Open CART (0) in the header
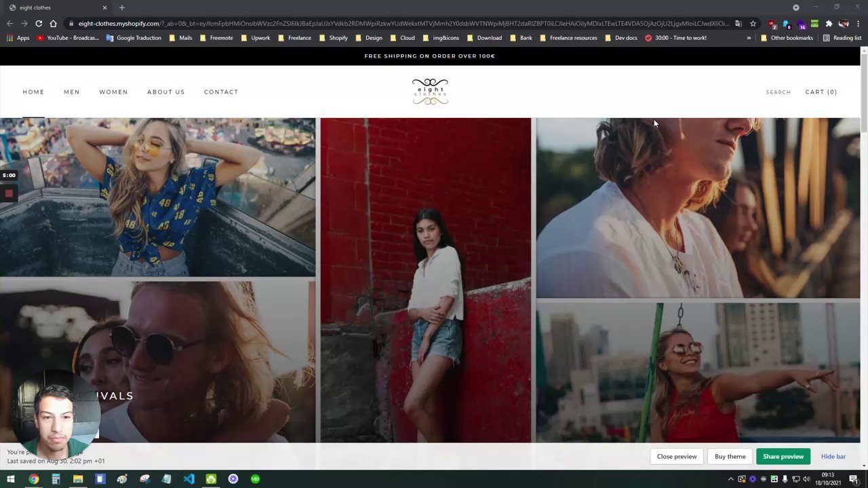This screenshot has height=488, width=868. [821, 92]
